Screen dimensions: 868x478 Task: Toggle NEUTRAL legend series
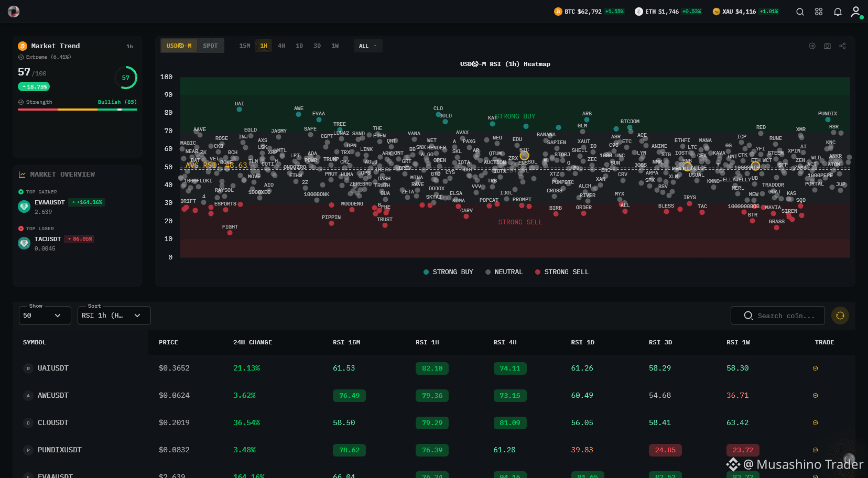click(x=504, y=272)
